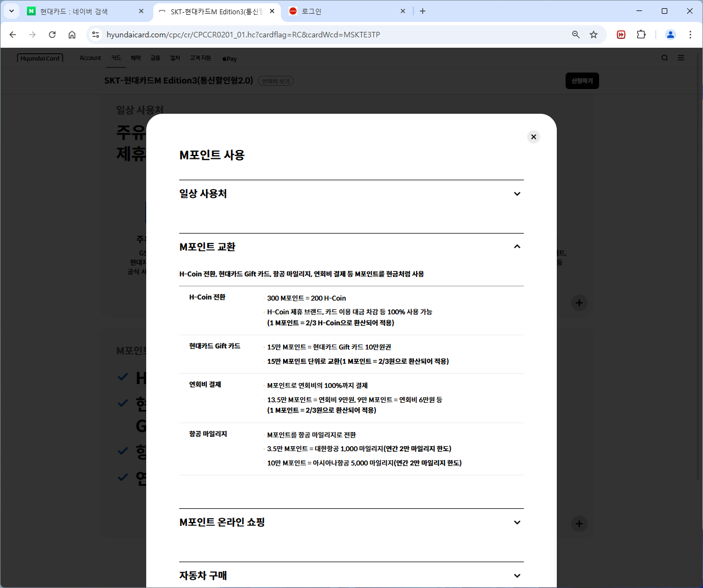Screen dimensions: 703x588
Task: Go forward to next page
Action: 32,35
